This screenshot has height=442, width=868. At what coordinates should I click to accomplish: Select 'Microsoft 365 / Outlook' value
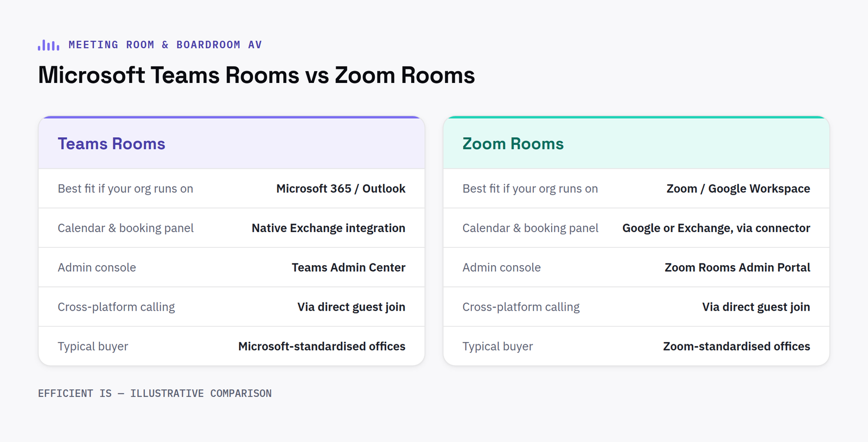click(341, 189)
